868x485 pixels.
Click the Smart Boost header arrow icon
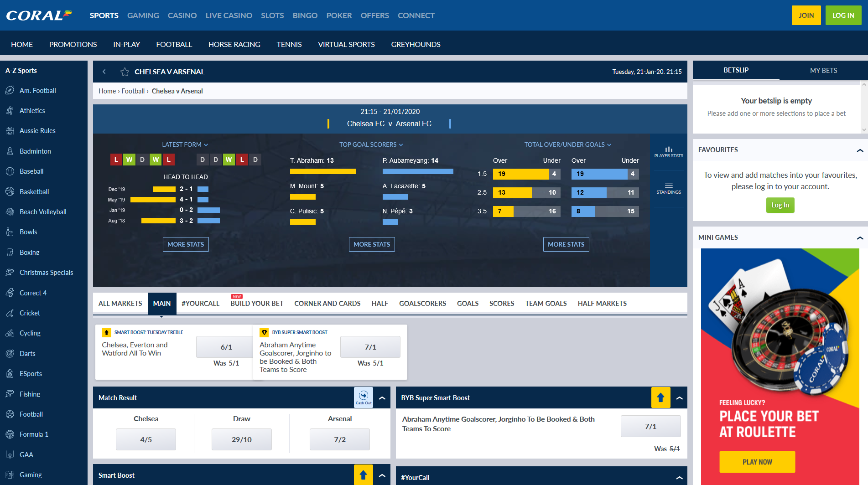point(363,475)
